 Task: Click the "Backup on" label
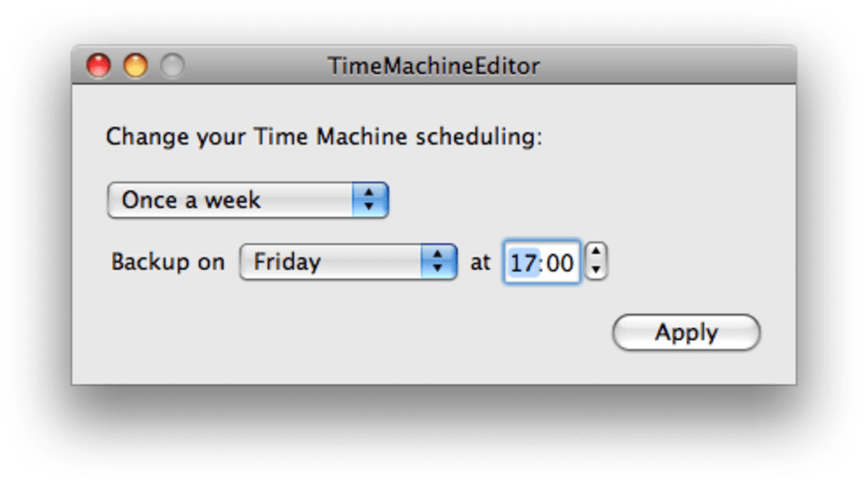(x=168, y=262)
